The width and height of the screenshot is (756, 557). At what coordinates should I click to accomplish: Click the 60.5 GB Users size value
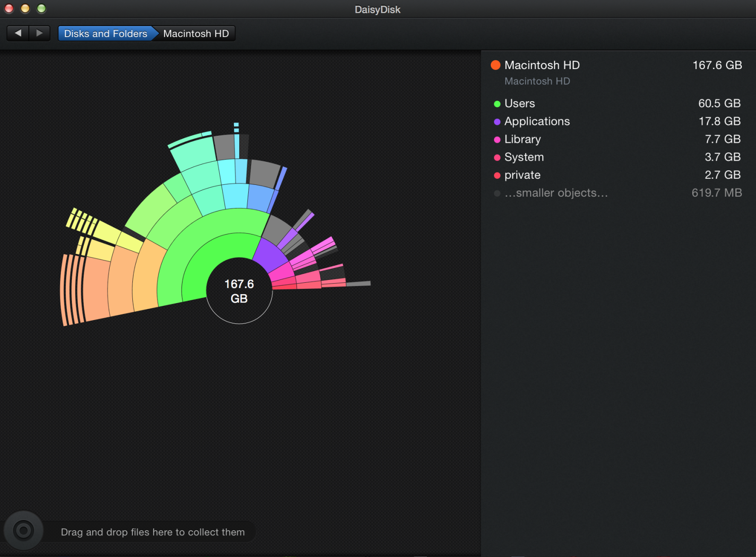click(x=719, y=104)
